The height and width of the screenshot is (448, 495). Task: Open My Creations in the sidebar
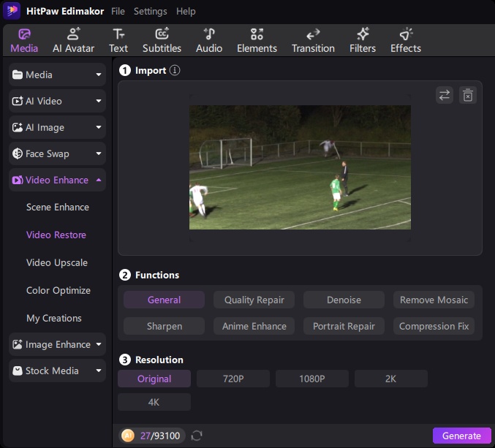(x=54, y=319)
